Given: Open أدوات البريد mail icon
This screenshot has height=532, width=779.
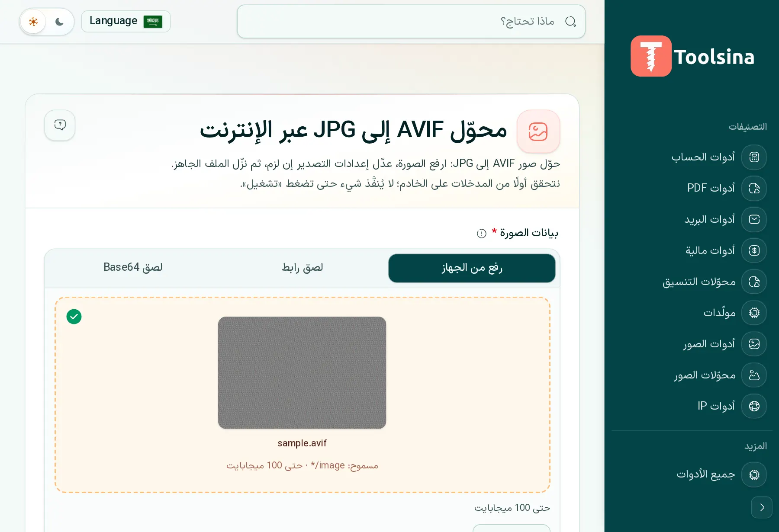Looking at the screenshot, I should click(x=754, y=219).
